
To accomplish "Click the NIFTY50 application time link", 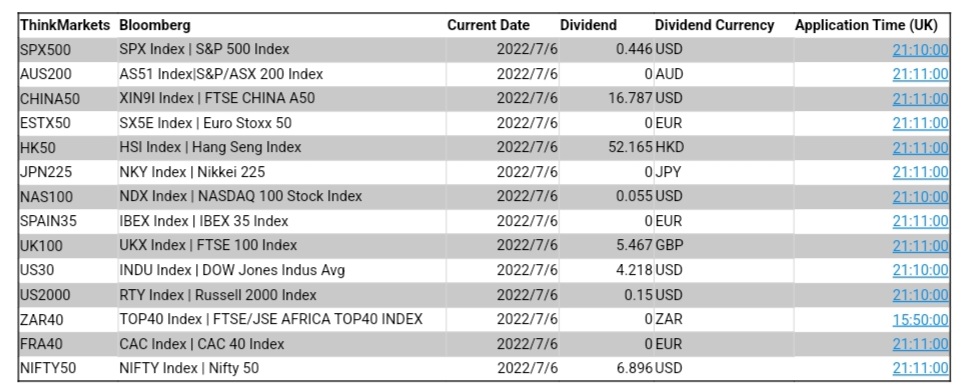I will tap(921, 368).
